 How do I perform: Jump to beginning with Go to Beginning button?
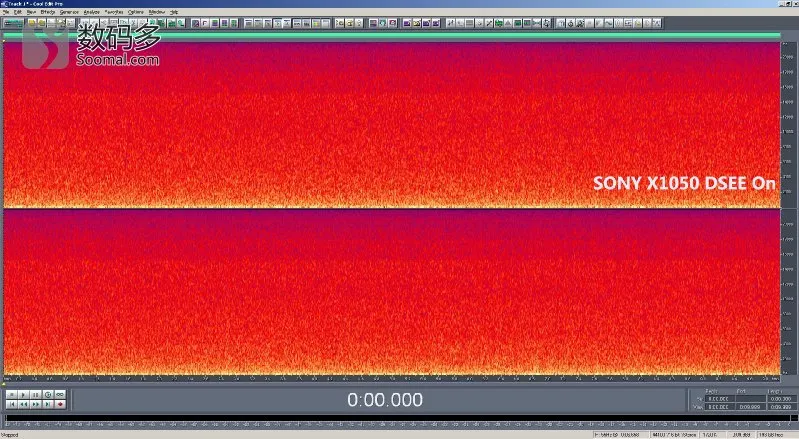(12, 404)
